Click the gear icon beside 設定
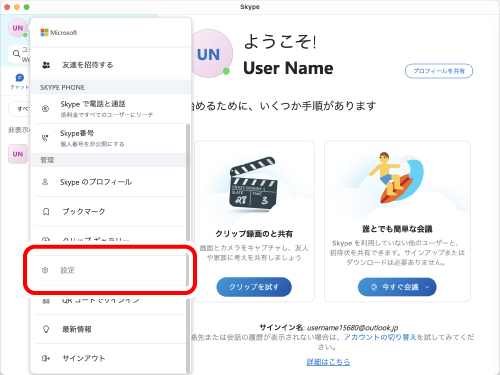 tap(45, 270)
